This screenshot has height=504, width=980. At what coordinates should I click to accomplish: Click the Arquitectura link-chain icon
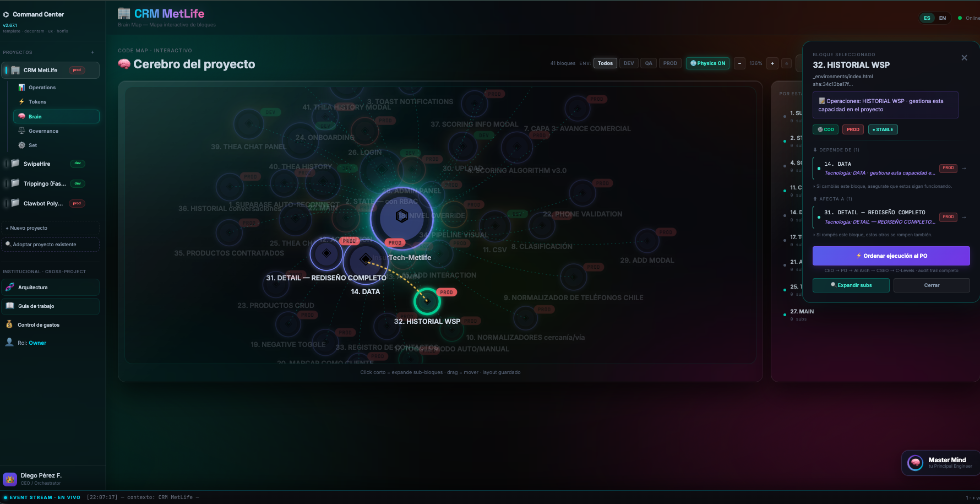[10, 288]
